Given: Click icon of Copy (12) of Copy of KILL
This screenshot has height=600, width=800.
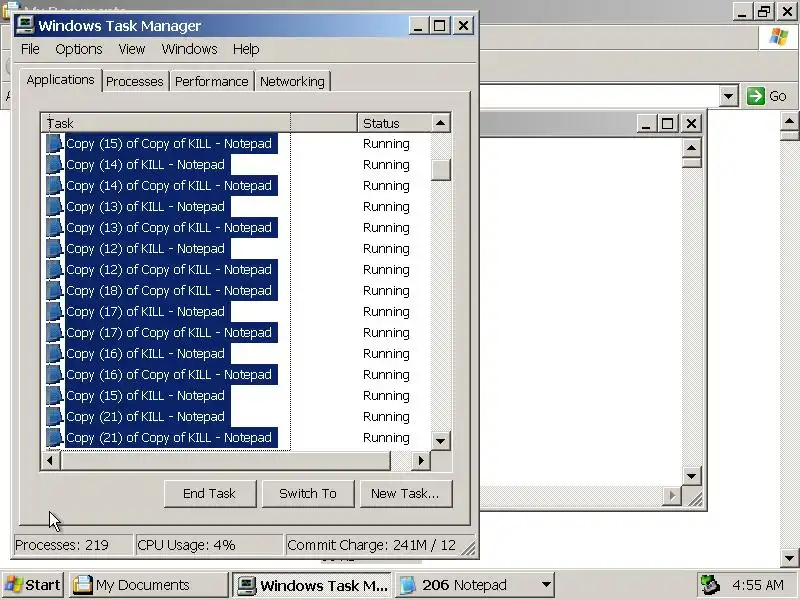Looking at the screenshot, I should (x=54, y=269).
